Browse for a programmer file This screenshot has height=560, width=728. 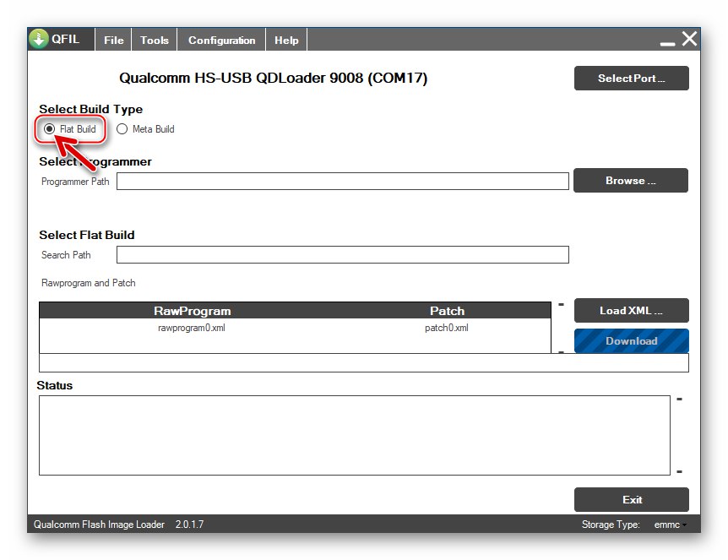[x=630, y=181]
